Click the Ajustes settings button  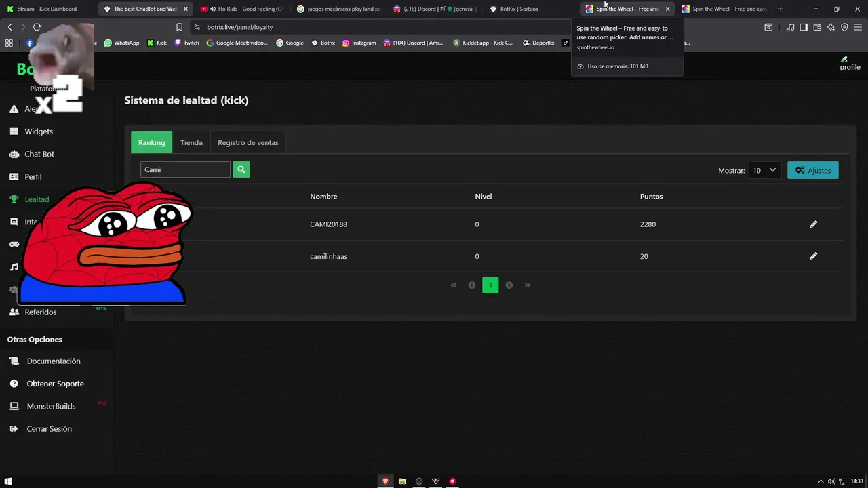[x=813, y=170]
